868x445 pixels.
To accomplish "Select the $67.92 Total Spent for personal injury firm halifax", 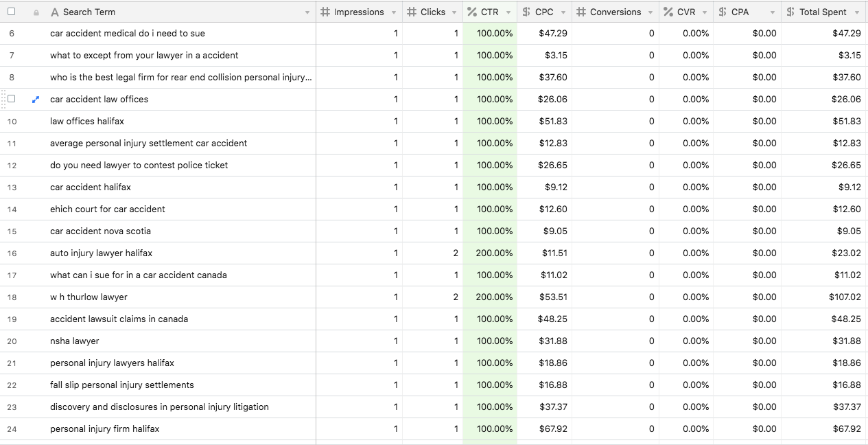I will [824, 429].
